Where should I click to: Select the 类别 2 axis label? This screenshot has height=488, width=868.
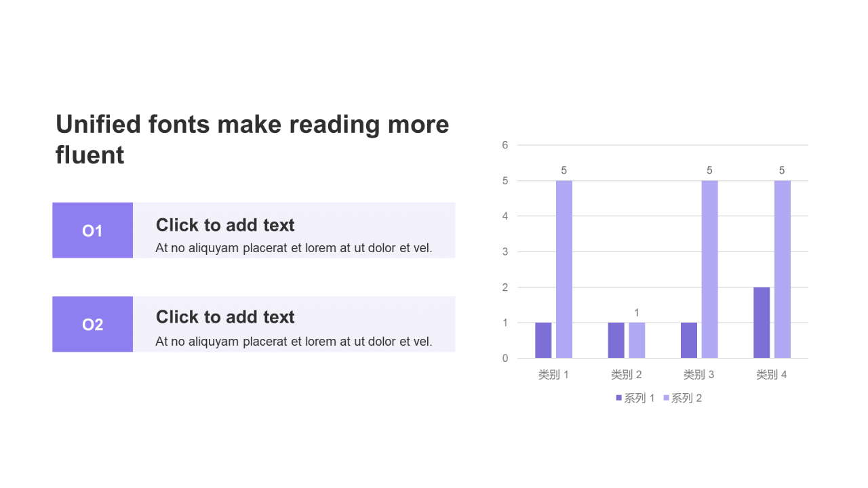coord(626,375)
